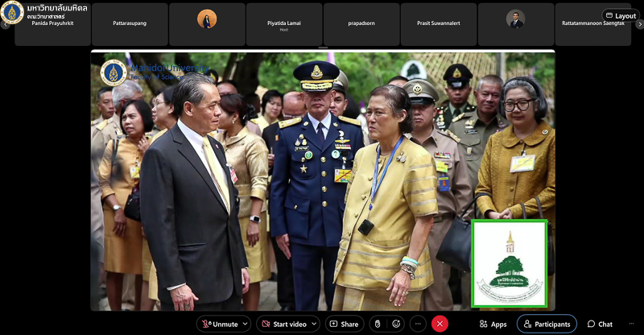Turn on camera with Start video
This screenshot has height=335, width=644.
[283, 324]
